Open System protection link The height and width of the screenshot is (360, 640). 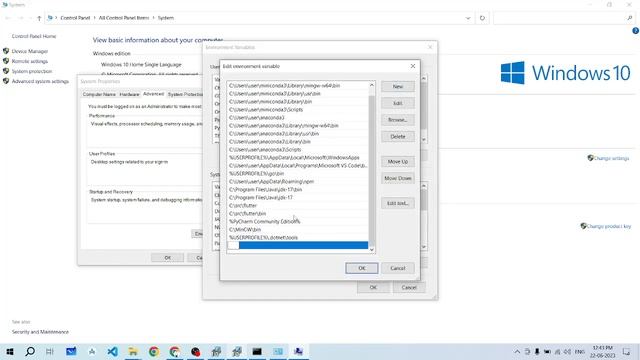[x=32, y=71]
